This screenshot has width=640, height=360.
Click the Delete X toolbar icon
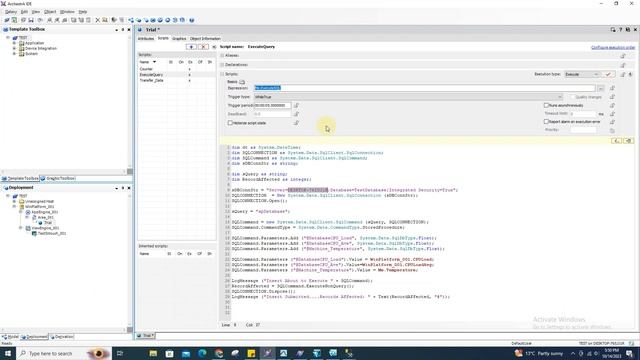coord(98,20)
